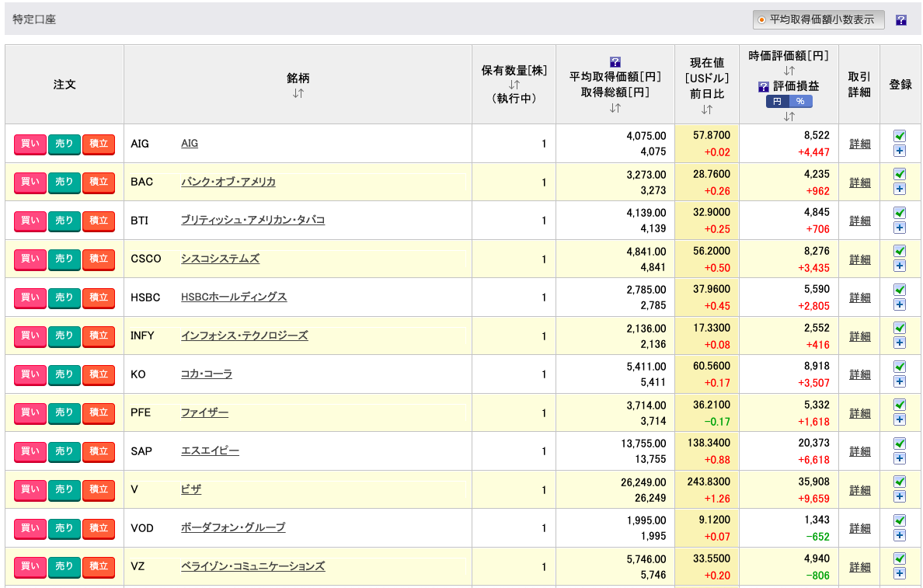Open AIG stock link
This screenshot has width=923, height=588.
[190, 144]
